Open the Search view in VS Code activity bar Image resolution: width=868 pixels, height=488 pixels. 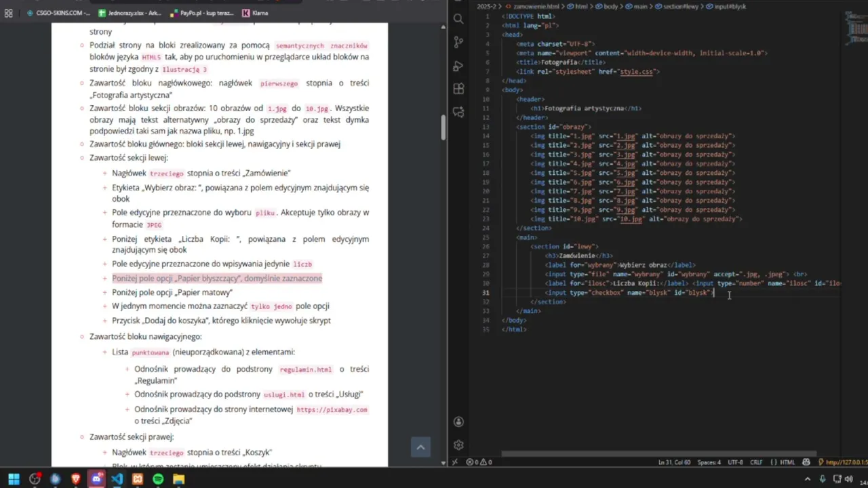point(458,19)
